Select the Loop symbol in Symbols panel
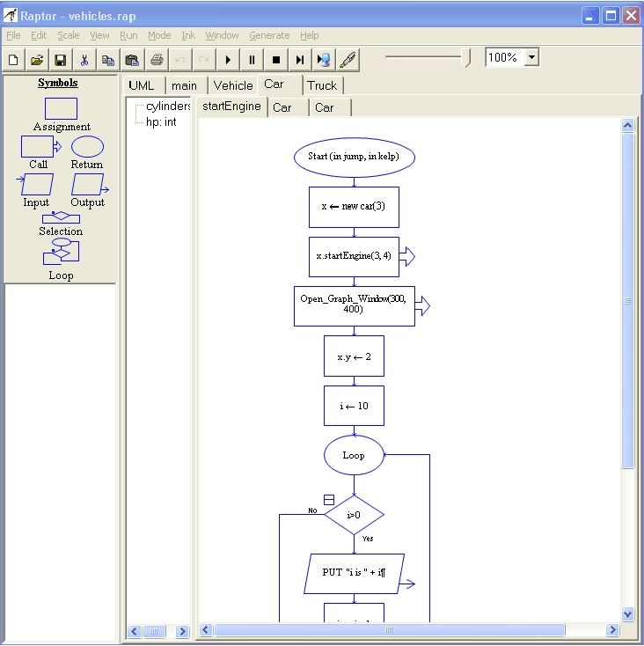The width and height of the screenshot is (644, 646). click(61, 252)
